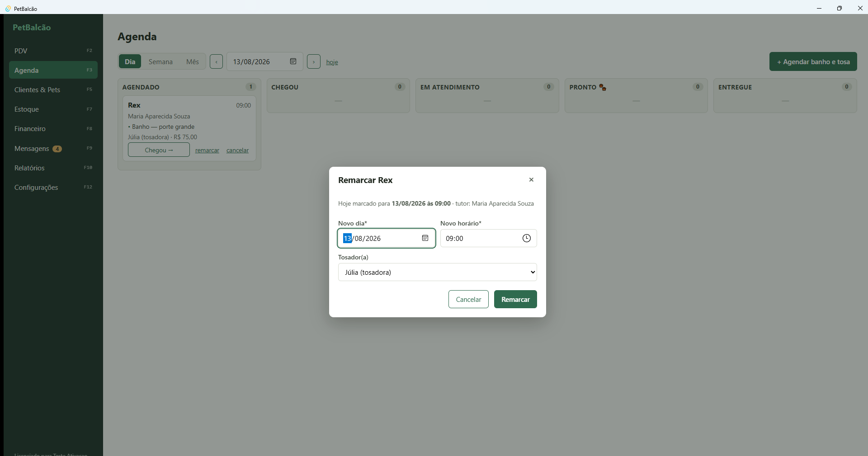Click the Mensagens badge showing 4
868x456 pixels.
(57, 149)
